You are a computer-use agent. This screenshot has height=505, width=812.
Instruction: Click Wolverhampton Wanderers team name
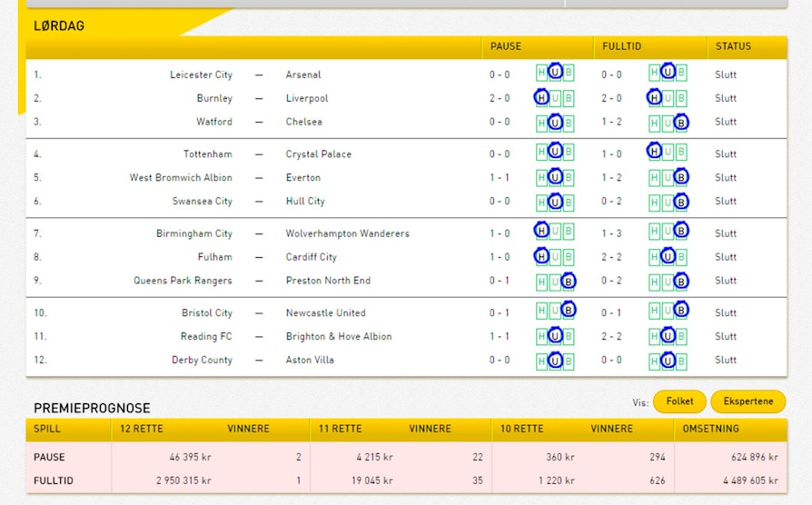[x=347, y=233]
